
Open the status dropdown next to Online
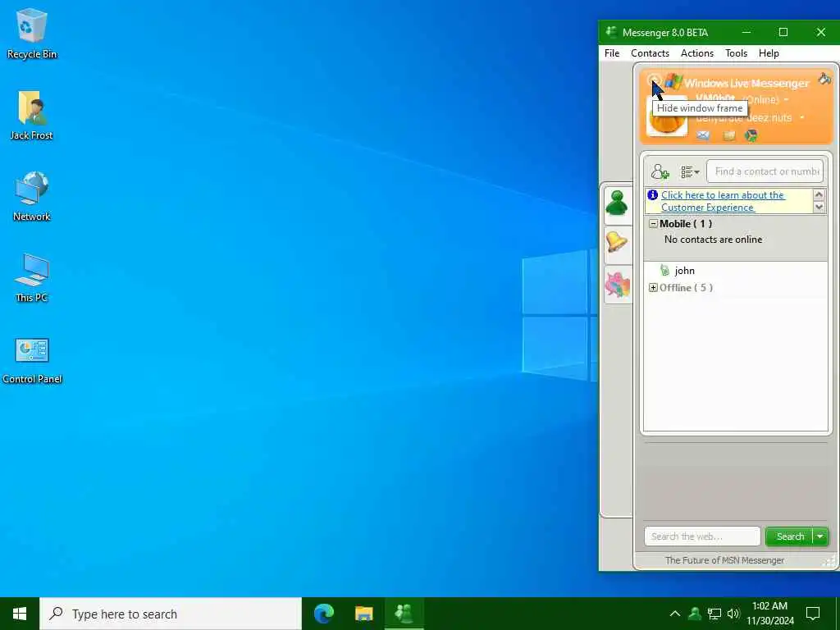[787, 100]
